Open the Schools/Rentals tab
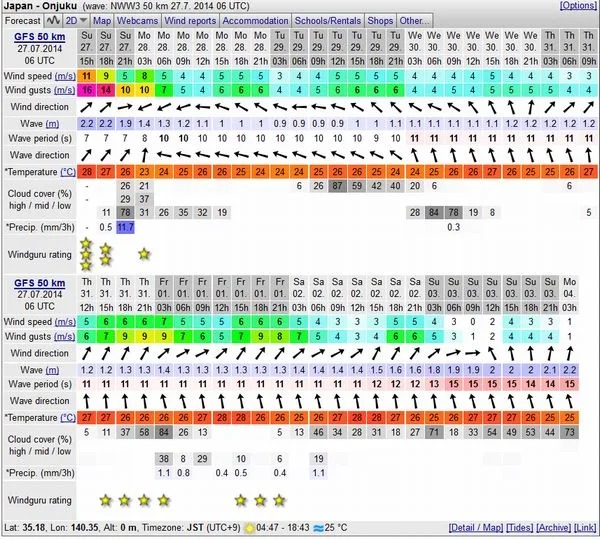 tap(328, 21)
